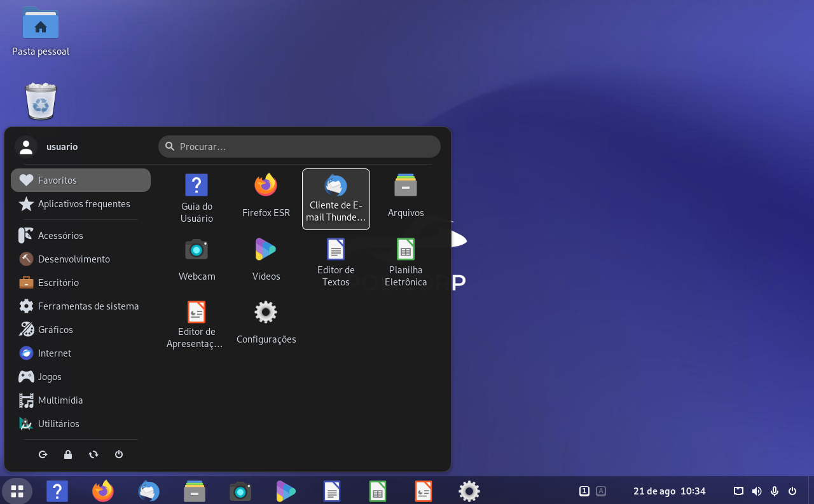Open the Jogos category
The width and height of the screenshot is (814, 504).
[x=81, y=377]
